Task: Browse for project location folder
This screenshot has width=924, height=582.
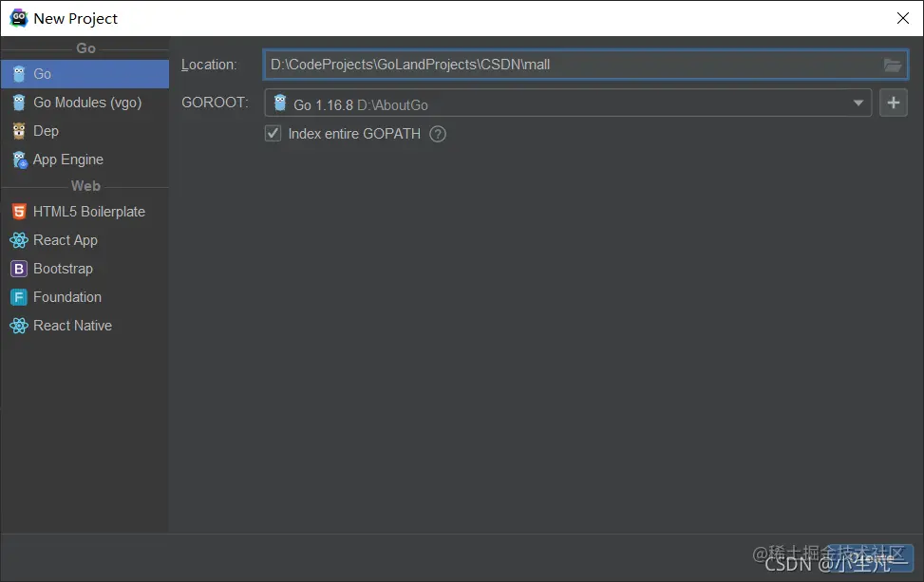Action: point(892,65)
